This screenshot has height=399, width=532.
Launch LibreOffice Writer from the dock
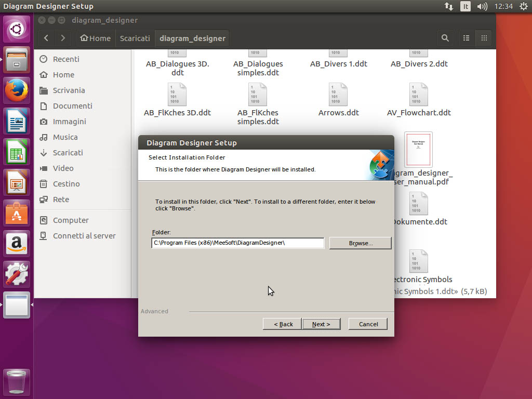17,122
